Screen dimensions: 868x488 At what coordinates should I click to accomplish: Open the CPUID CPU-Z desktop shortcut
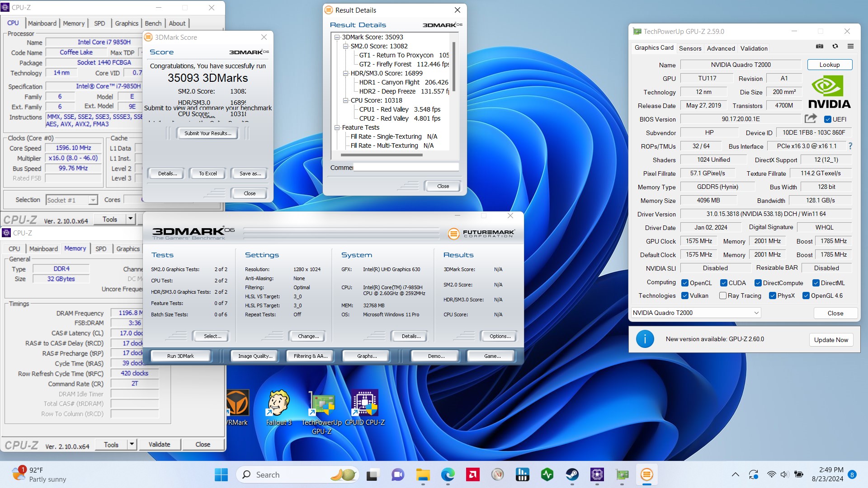point(364,408)
